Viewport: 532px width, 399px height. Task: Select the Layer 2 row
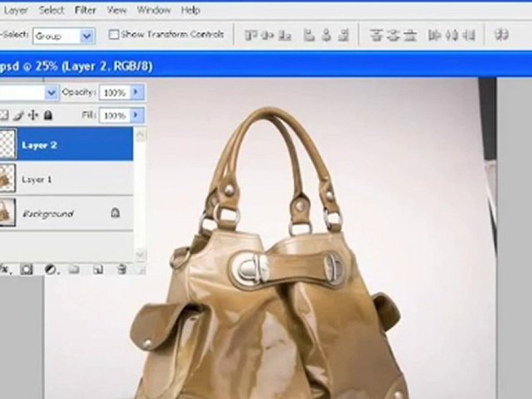click(66, 144)
